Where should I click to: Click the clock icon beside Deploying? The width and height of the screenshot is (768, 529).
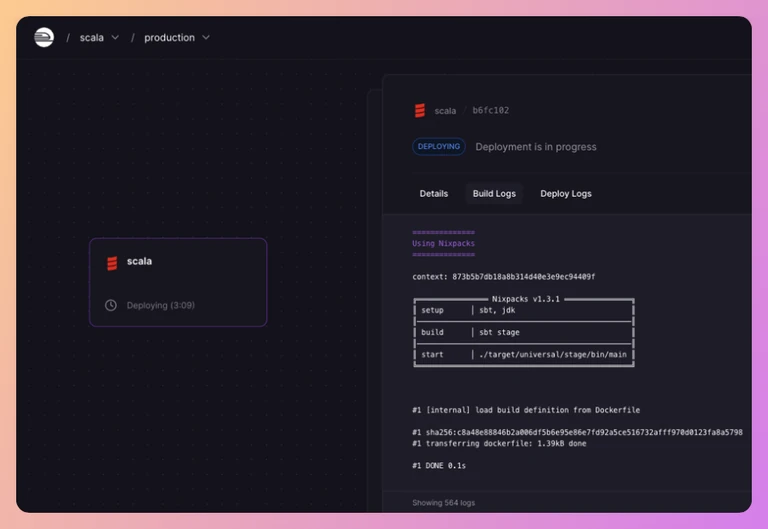click(x=111, y=305)
